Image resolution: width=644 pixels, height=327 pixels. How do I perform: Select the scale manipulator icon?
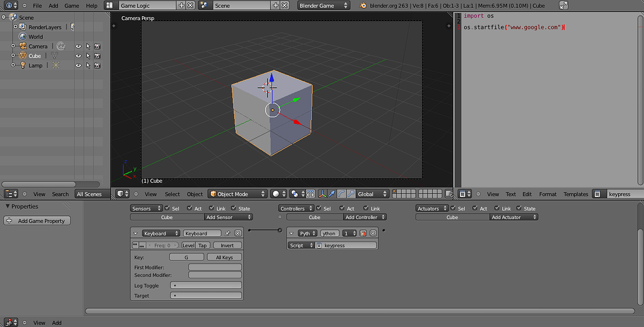pyautogui.click(x=351, y=194)
